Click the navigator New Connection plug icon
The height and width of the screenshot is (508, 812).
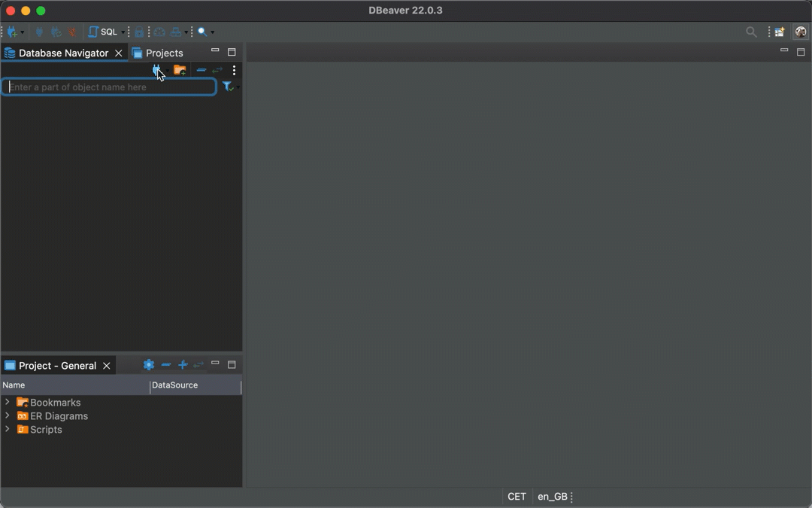pyautogui.click(x=156, y=70)
